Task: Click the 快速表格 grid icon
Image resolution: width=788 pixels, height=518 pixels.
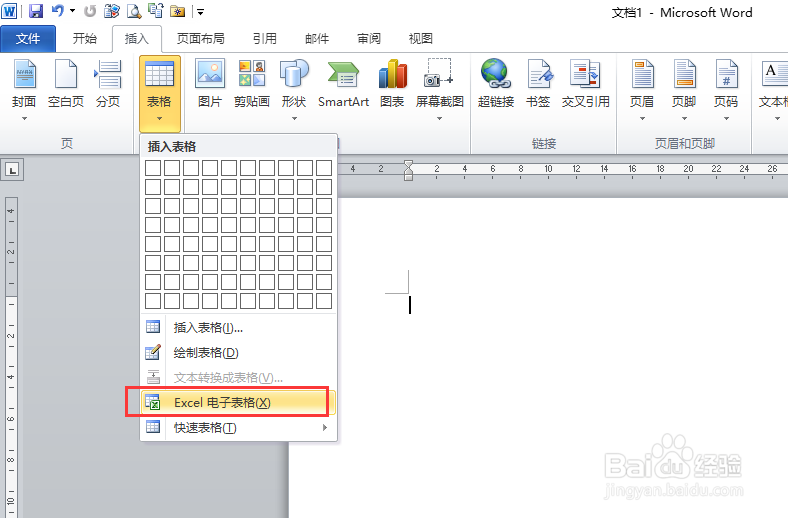Action: (153, 427)
